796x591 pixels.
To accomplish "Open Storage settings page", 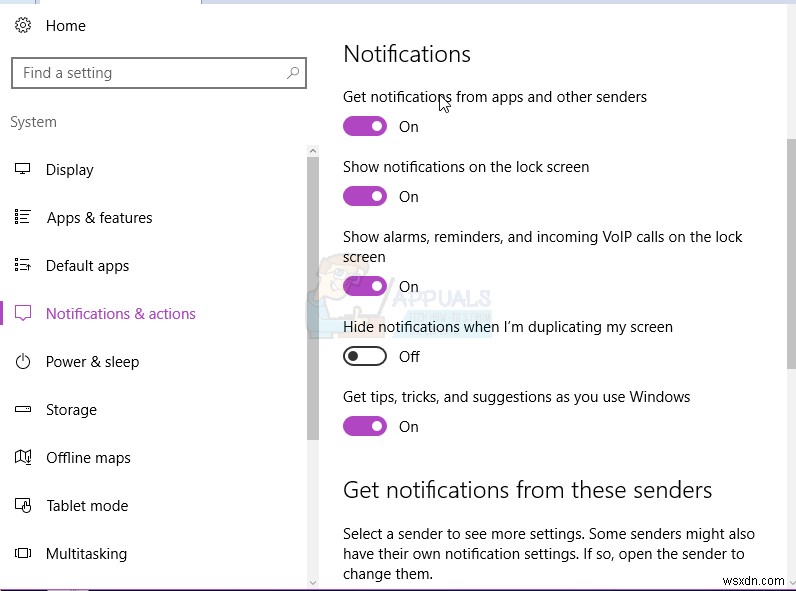I will [x=71, y=410].
